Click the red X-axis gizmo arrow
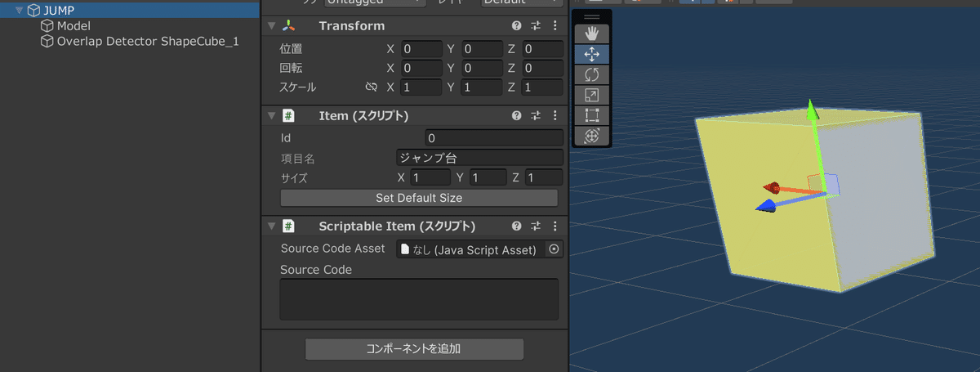 coord(772,187)
